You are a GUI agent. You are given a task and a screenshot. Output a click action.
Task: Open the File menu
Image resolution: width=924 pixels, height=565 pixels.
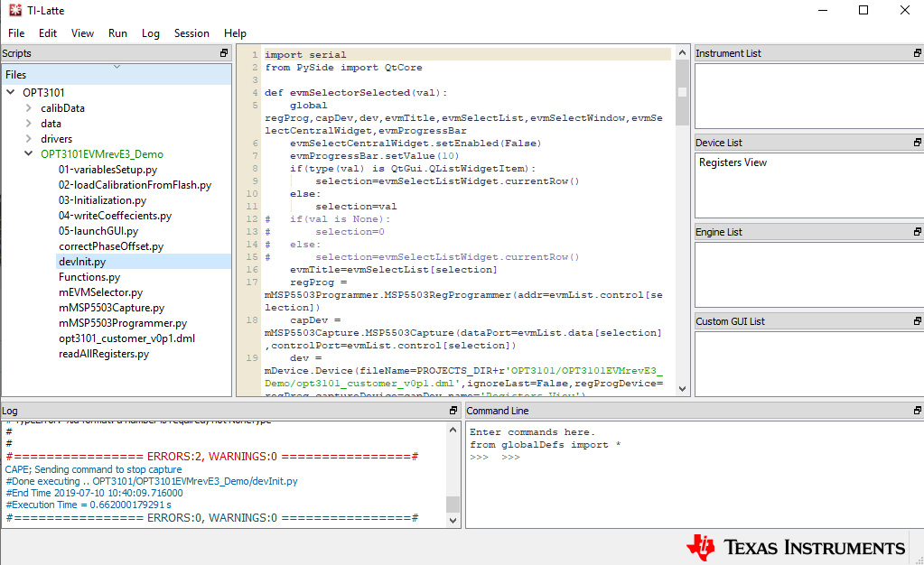[16, 33]
